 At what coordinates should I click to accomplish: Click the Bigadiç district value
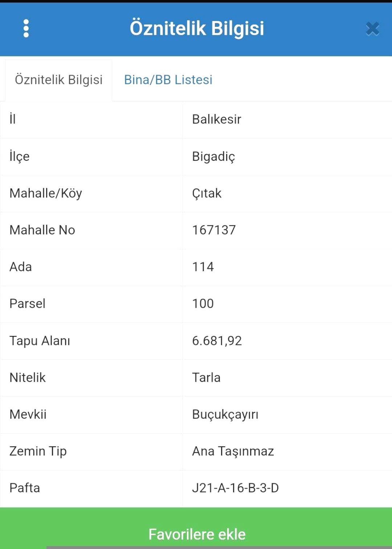(213, 156)
